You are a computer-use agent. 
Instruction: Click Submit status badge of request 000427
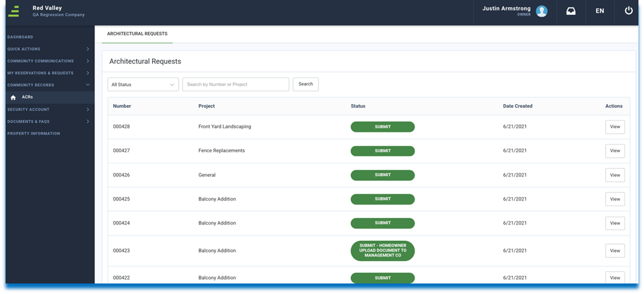click(382, 151)
